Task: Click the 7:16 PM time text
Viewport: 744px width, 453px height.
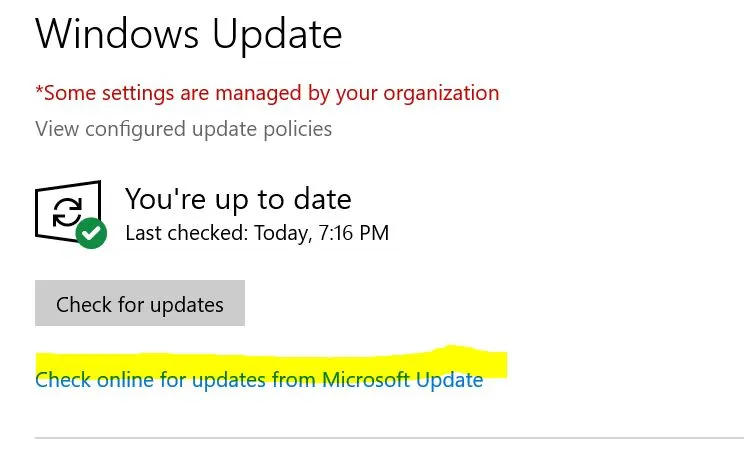Action: tap(353, 233)
